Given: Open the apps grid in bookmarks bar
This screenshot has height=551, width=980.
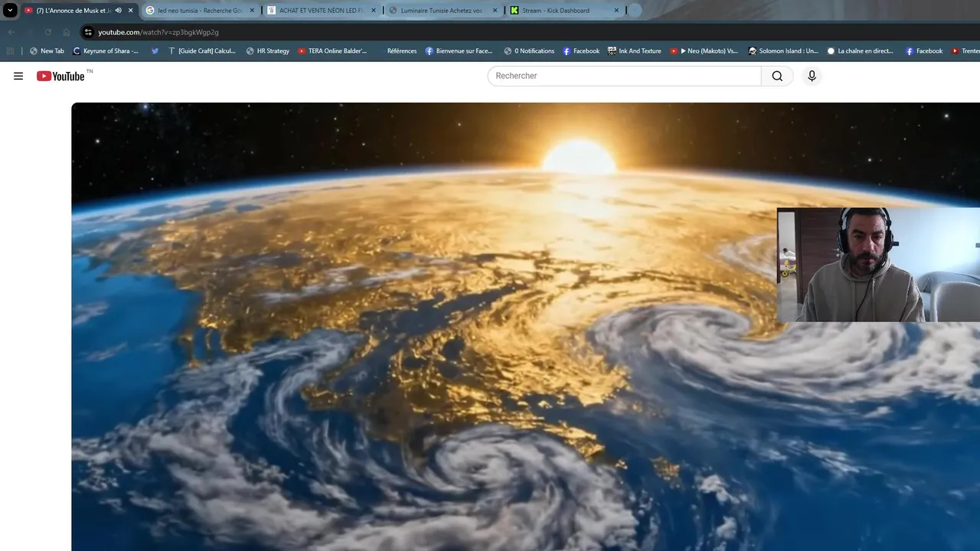Looking at the screenshot, I should point(10,51).
